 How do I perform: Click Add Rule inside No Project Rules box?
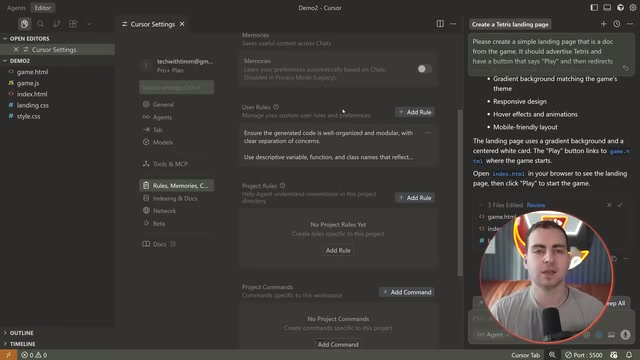click(x=338, y=251)
